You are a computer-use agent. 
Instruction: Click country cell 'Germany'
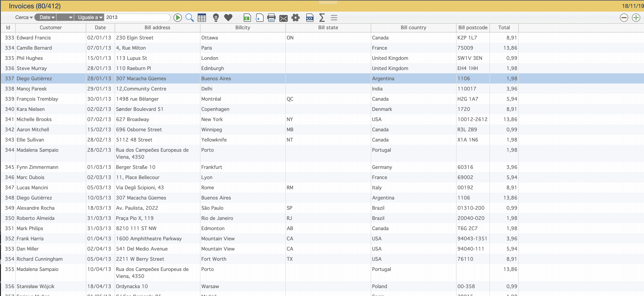click(x=382, y=167)
